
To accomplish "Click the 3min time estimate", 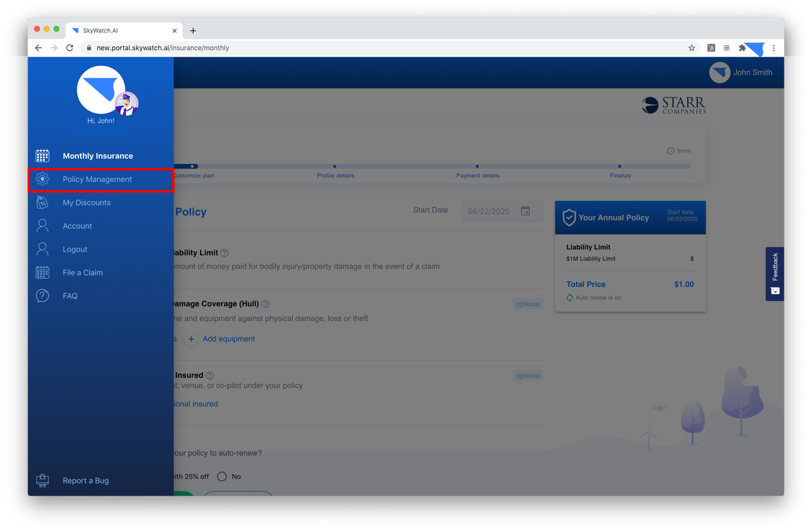I will tap(679, 151).
